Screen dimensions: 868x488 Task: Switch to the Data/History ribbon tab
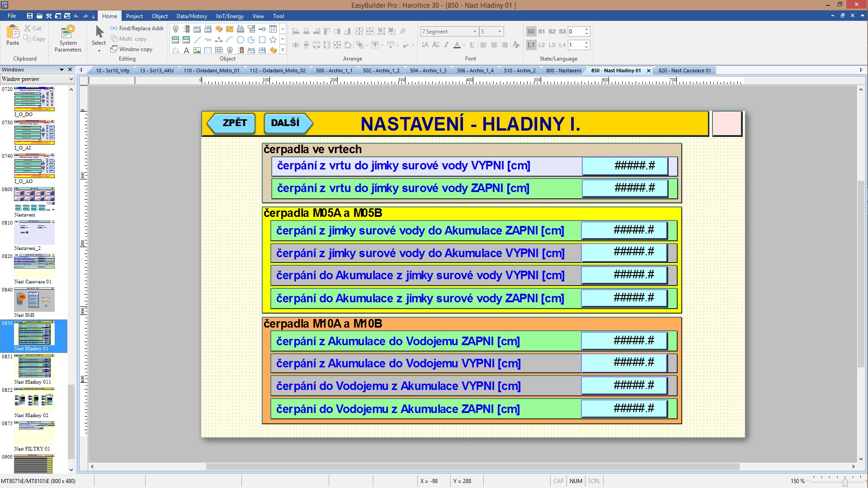[192, 16]
